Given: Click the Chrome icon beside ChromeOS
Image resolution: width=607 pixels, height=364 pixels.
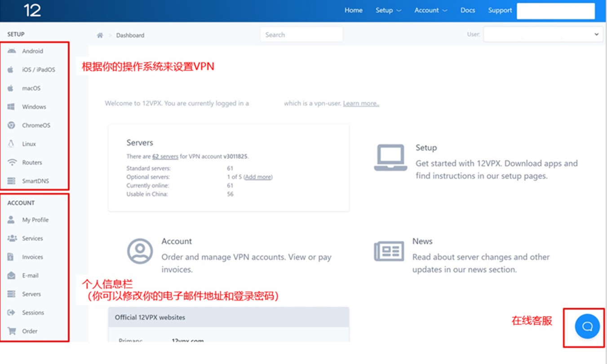Looking at the screenshot, I should [12, 125].
